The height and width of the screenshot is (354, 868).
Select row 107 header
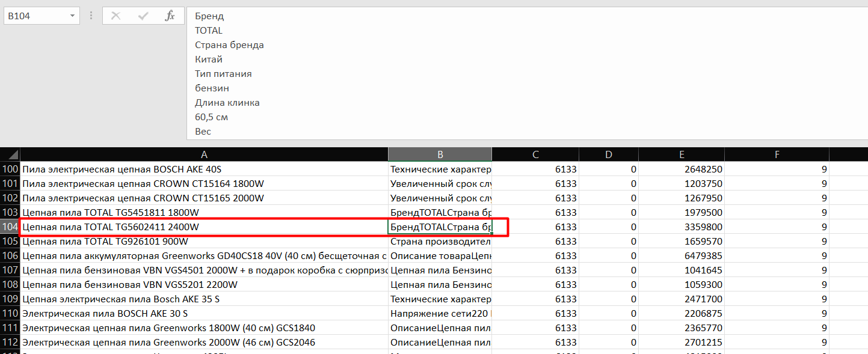(x=10, y=270)
